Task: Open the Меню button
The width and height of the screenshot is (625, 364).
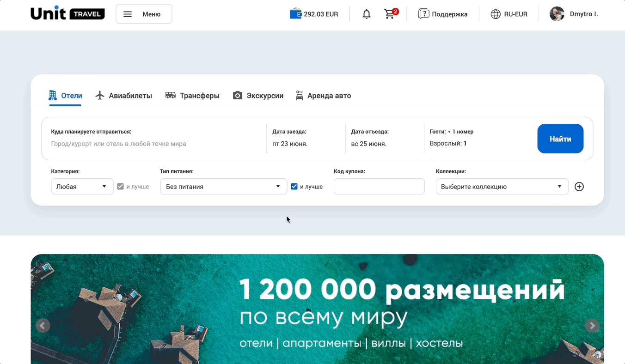Action: (144, 14)
